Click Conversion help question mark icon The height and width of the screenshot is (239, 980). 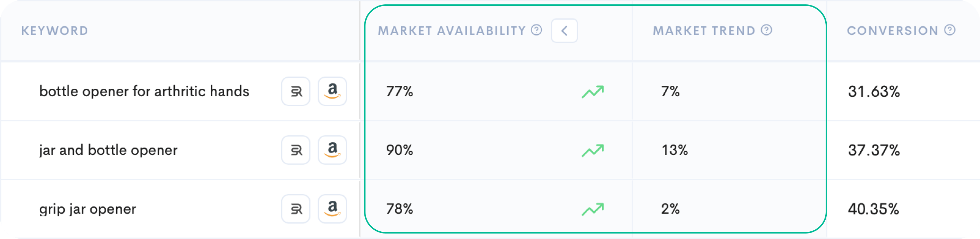(x=949, y=30)
